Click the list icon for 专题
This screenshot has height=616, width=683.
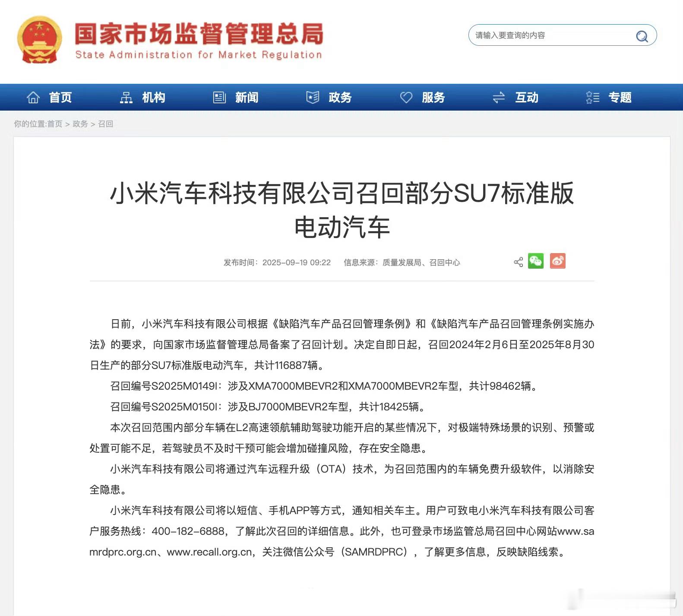(x=592, y=98)
